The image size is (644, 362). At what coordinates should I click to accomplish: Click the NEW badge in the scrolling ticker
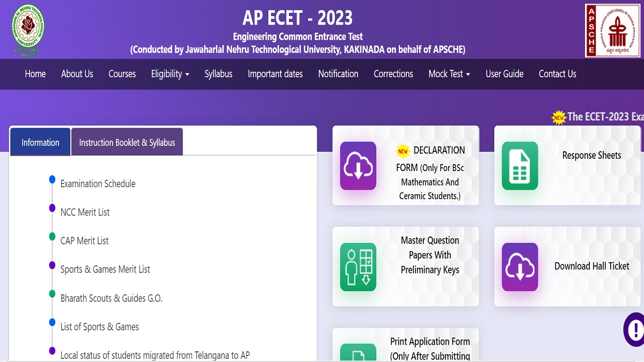click(x=559, y=117)
